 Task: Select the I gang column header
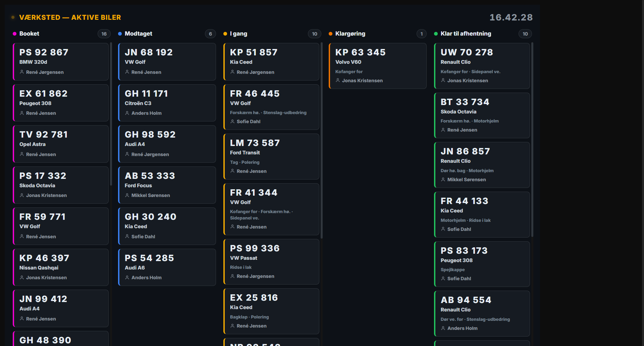point(238,34)
